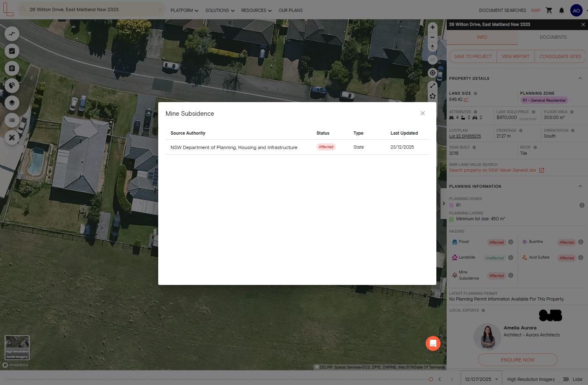The image size is (588, 385).
Task: Select the polygon area measure tool
Action: pos(432,96)
